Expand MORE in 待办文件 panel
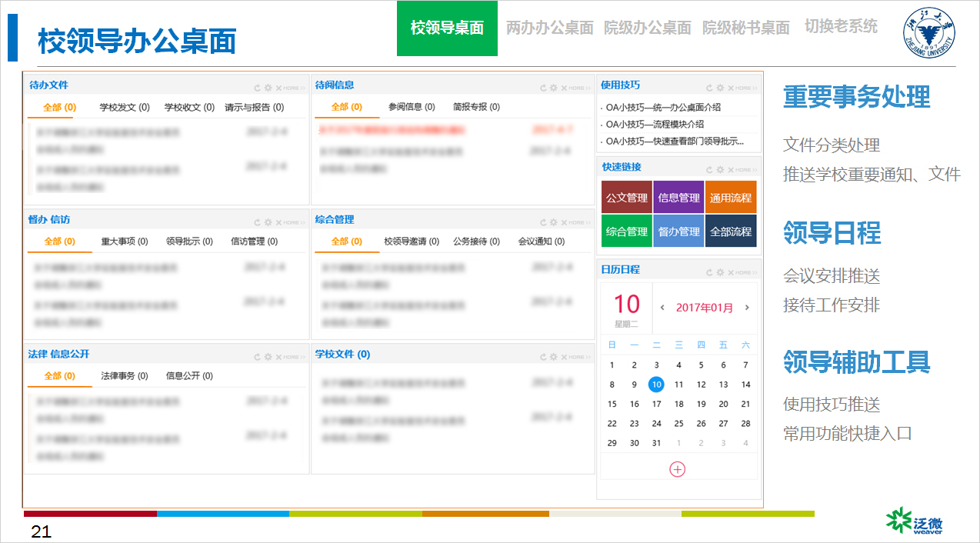Image resolution: width=980 pixels, height=543 pixels. (x=294, y=88)
